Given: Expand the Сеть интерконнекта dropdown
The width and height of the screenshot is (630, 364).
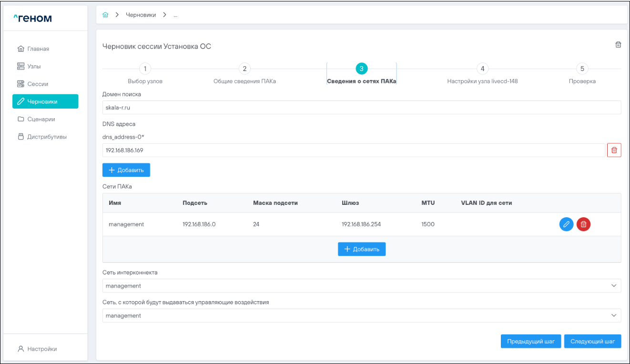Looking at the screenshot, I should click(361, 286).
